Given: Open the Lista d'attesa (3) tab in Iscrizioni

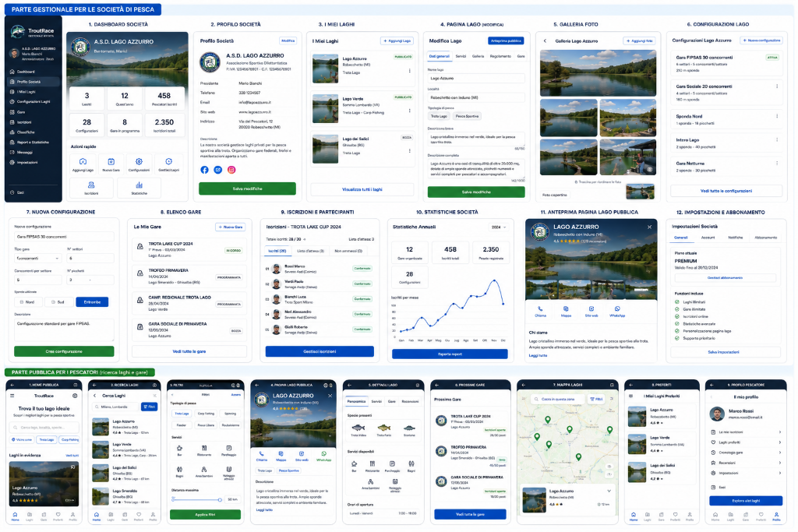Looking at the screenshot, I should [310, 252].
